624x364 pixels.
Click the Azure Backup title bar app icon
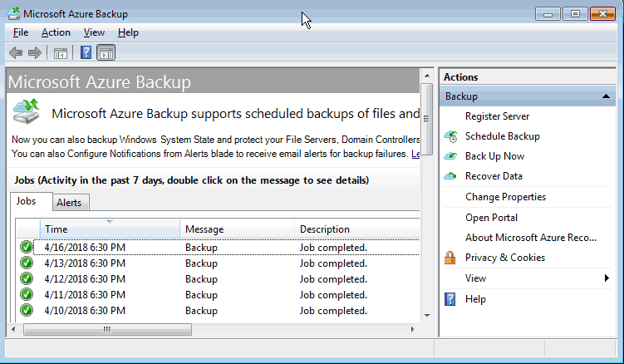[13, 14]
